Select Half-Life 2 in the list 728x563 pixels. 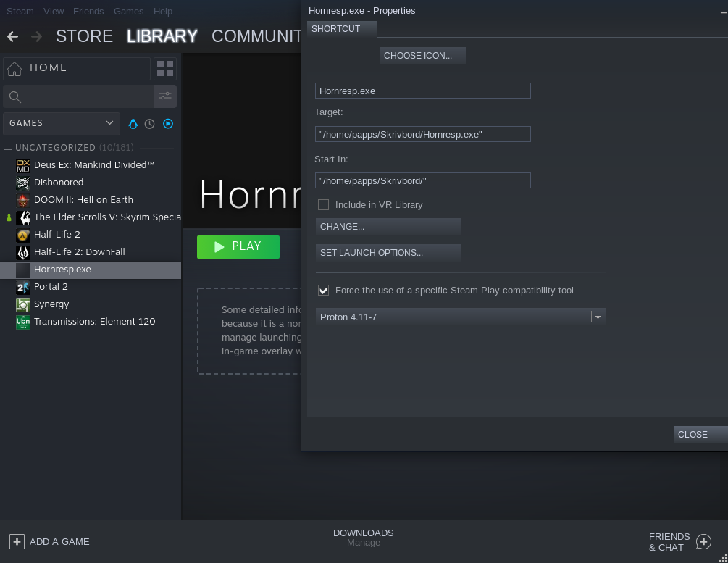click(57, 235)
